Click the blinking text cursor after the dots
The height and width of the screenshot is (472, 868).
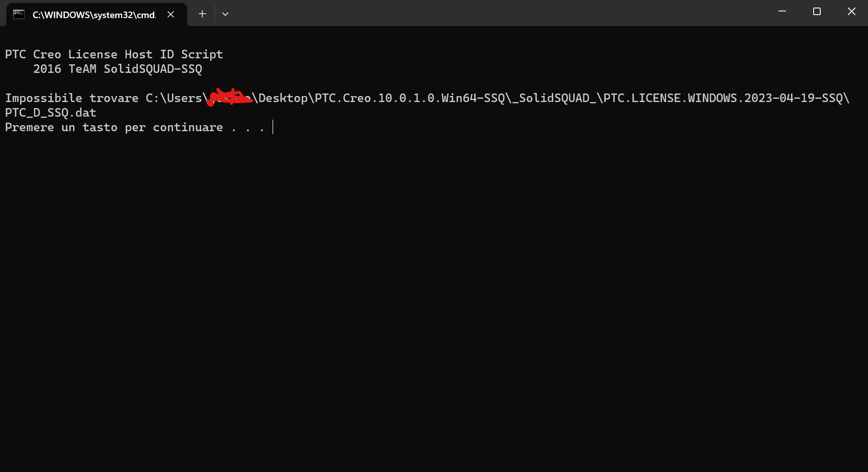click(x=273, y=127)
